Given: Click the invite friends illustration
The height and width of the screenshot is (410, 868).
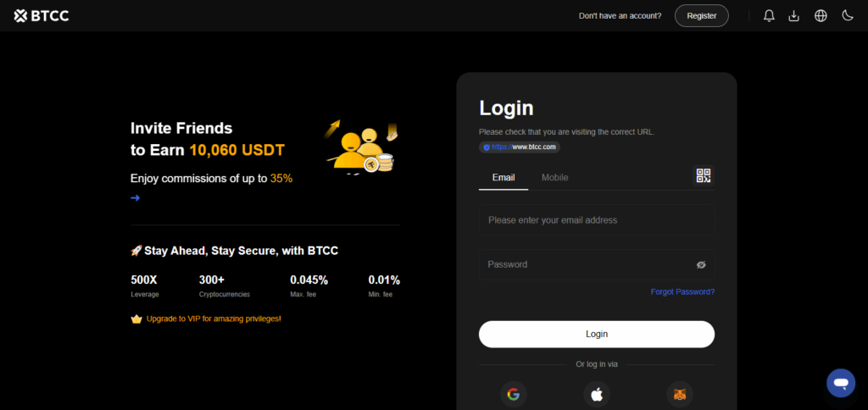Looking at the screenshot, I should (361, 147).
